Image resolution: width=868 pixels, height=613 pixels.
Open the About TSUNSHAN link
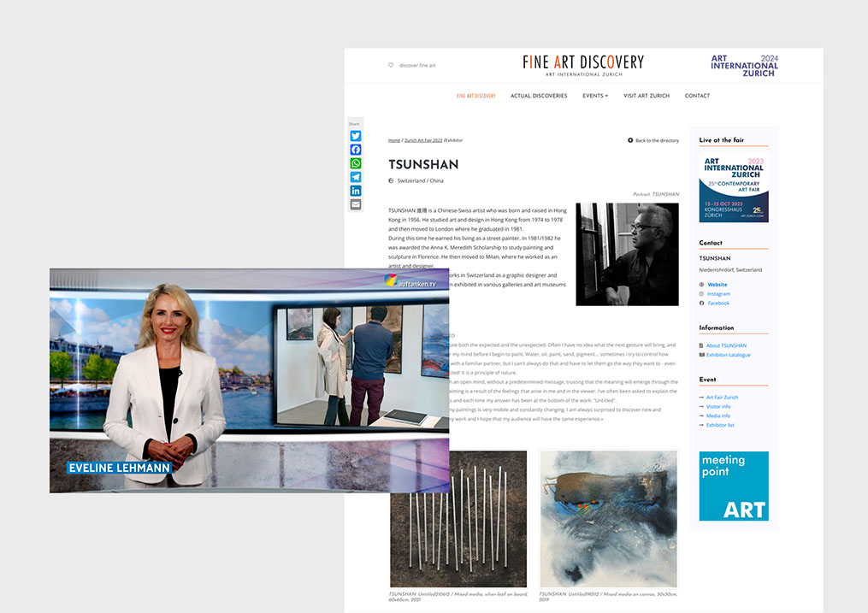tap(726, 345)
